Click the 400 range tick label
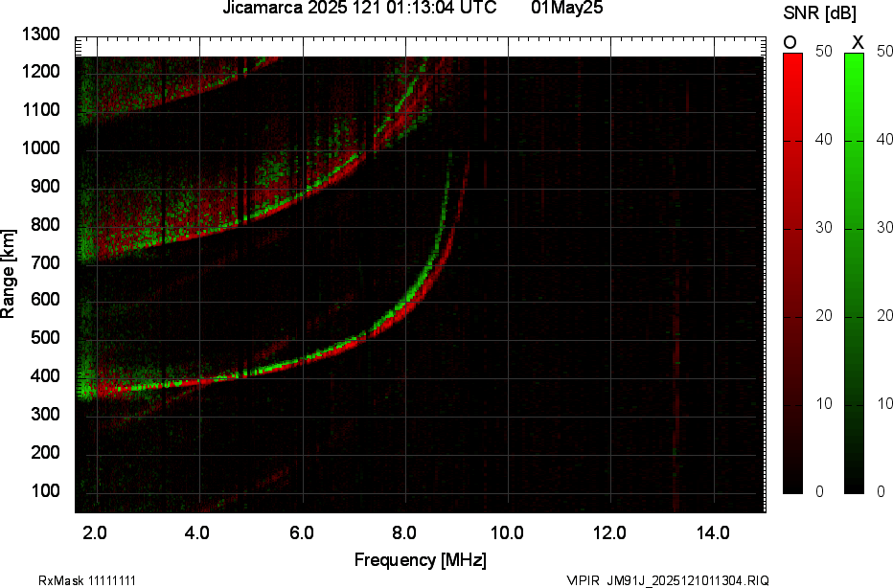This screenshot has width=893, height=588. (x=45, y=375)
